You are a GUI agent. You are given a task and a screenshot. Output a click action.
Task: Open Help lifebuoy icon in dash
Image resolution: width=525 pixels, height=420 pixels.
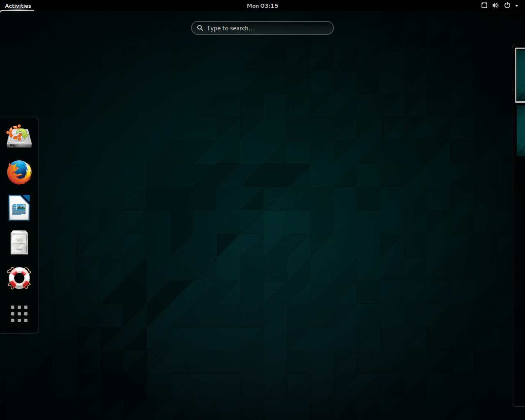tap(19, 278)
